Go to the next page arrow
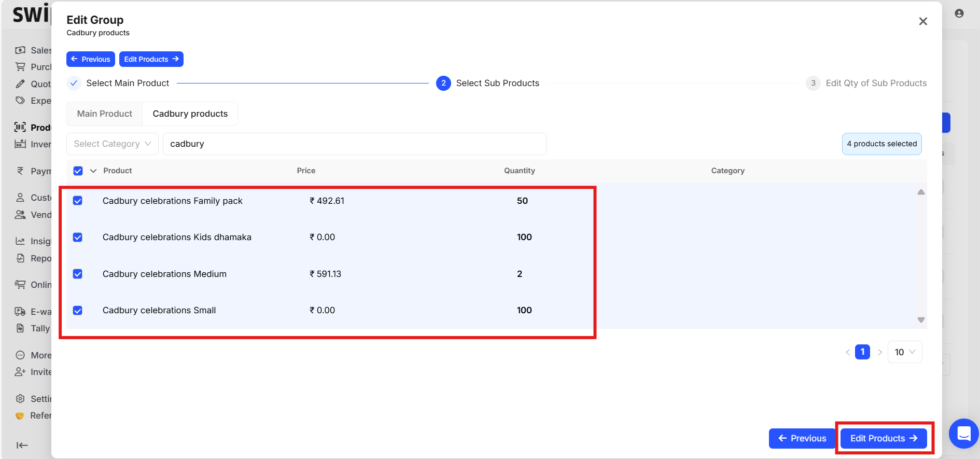980x459 pixels. [880, 352]
